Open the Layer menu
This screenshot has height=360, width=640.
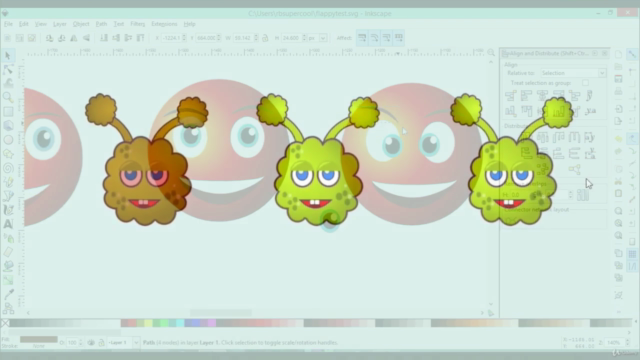60,24
